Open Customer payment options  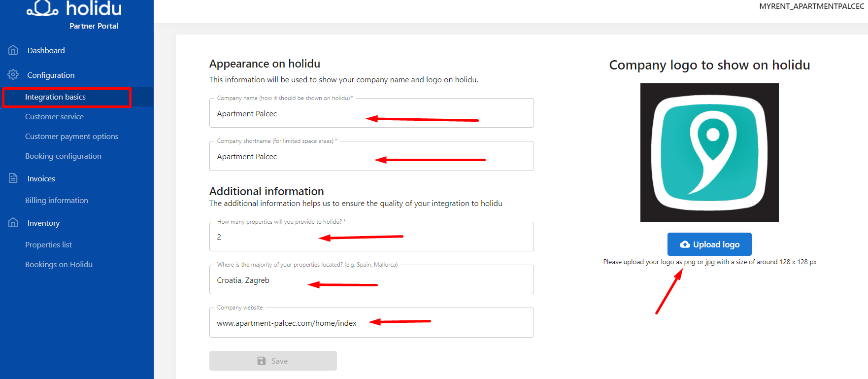(x=71, y=137)
